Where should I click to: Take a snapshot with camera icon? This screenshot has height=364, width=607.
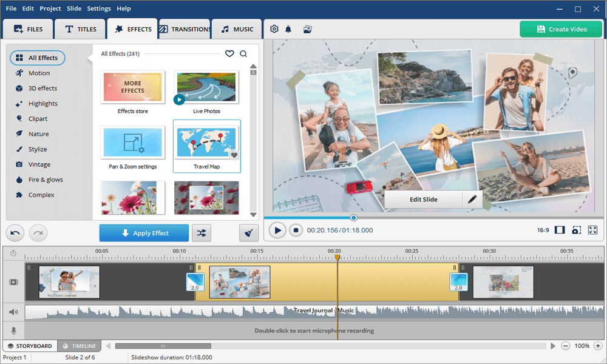[576, 231]
